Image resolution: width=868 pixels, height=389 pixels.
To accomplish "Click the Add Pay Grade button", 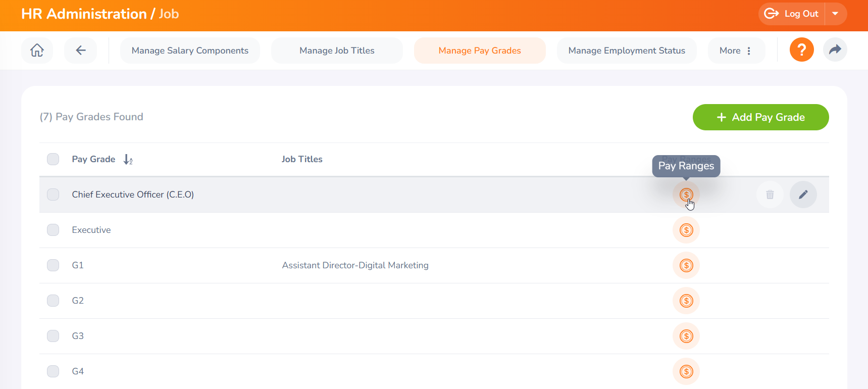I will pos(760,117).
